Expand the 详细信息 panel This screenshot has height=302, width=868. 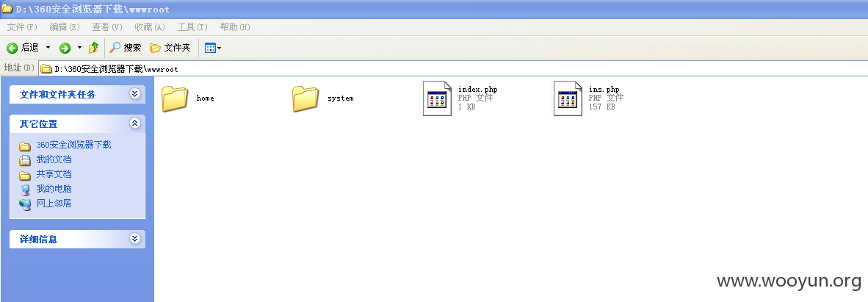point(135,239)
